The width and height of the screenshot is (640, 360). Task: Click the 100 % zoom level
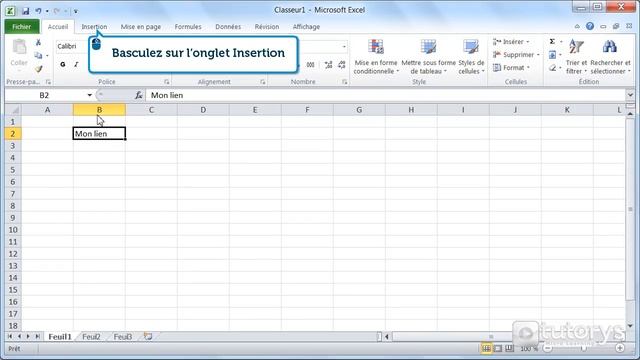[529, 349]
